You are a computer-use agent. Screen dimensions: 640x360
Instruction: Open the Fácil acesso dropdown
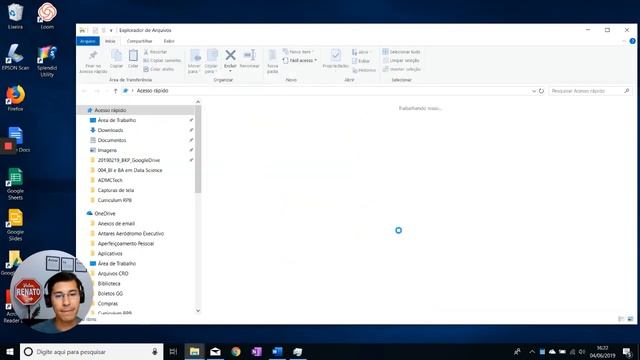[x=300, y=60]
